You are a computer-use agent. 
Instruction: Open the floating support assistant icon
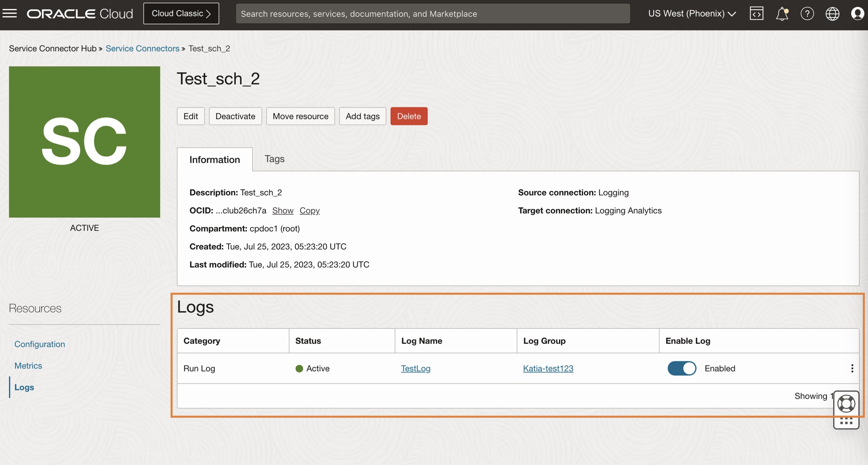coord(846,403)
